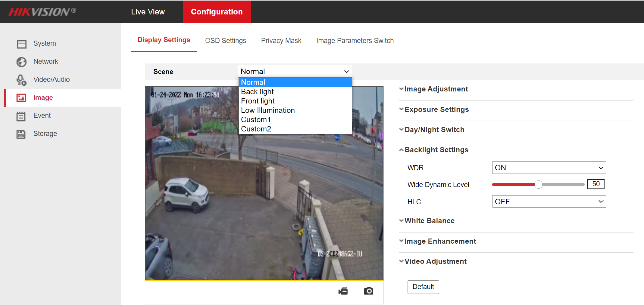
Task: Click the Wide Dynamic Level slider
Action: [538, 185]
